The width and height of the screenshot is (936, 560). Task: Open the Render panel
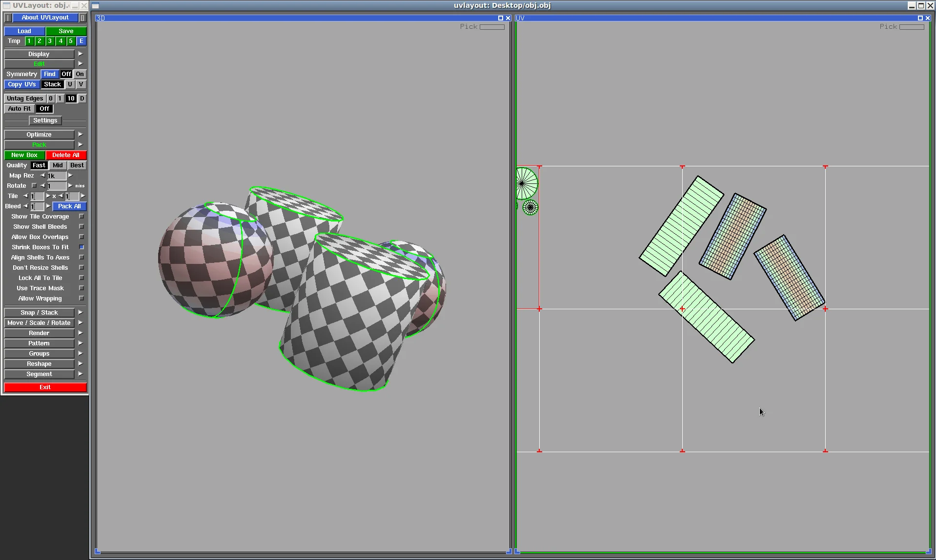(39, 333)
